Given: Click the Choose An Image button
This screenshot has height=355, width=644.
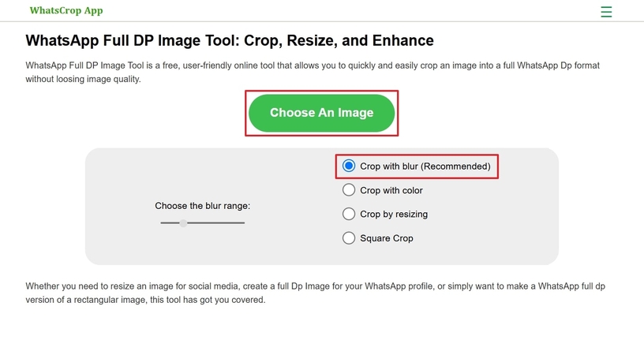Looking at the screenshot, I should (321, 113).
